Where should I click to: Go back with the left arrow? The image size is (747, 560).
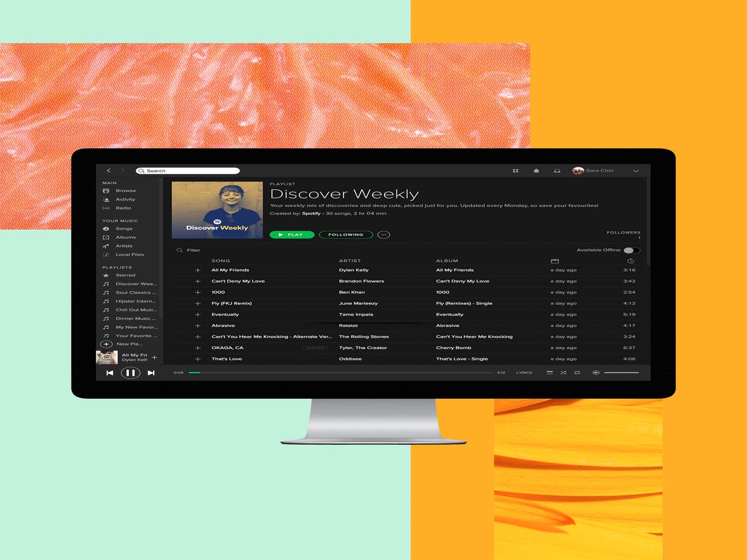coord(109,170)
